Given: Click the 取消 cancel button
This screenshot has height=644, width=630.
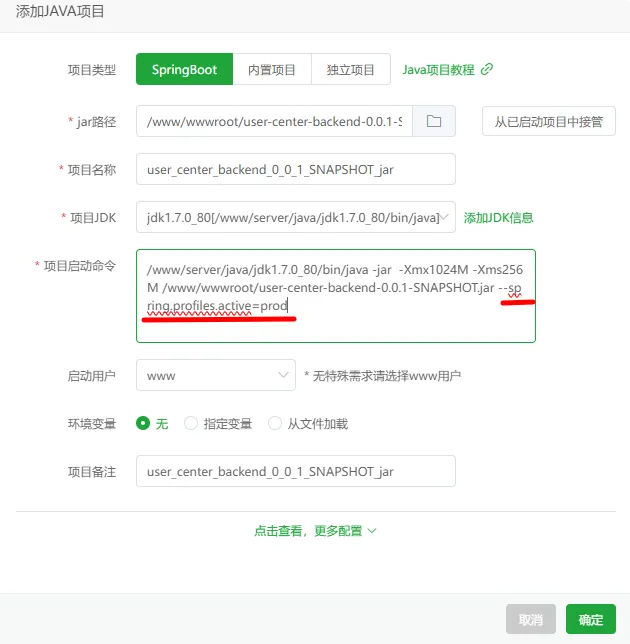Looking at the screenshot, I should (531, 619).
